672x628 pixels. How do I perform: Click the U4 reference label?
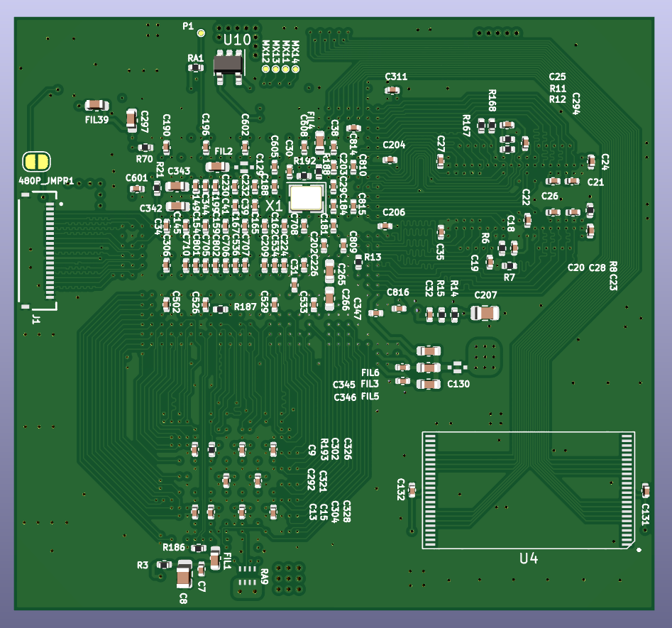pos(529,558)
